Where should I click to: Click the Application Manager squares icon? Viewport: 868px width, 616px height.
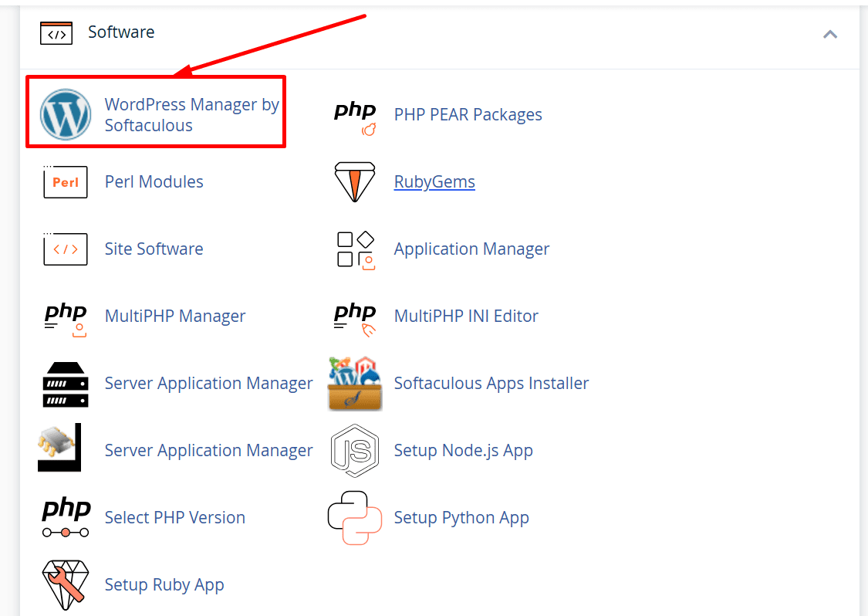pos(355,249)
